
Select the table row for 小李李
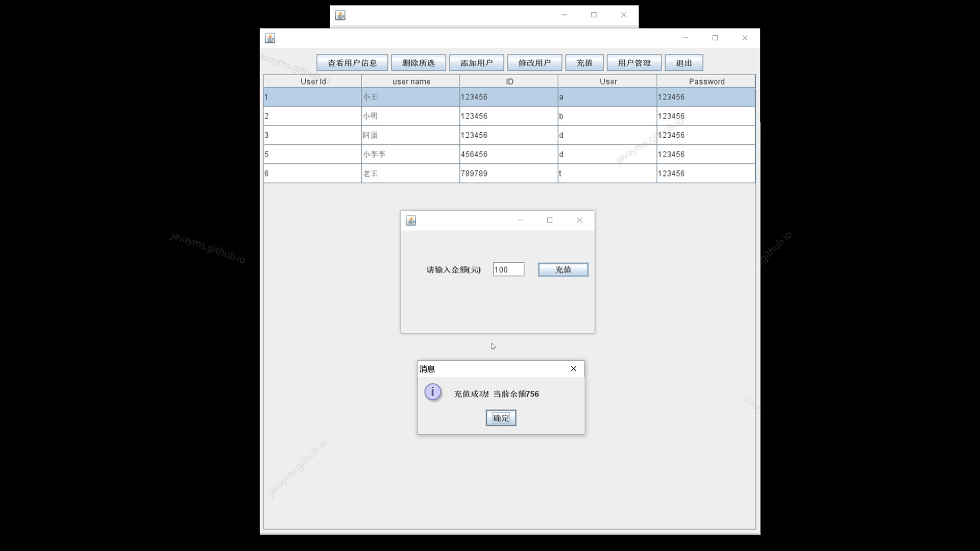pyautogui.click(x=410, y=154)
